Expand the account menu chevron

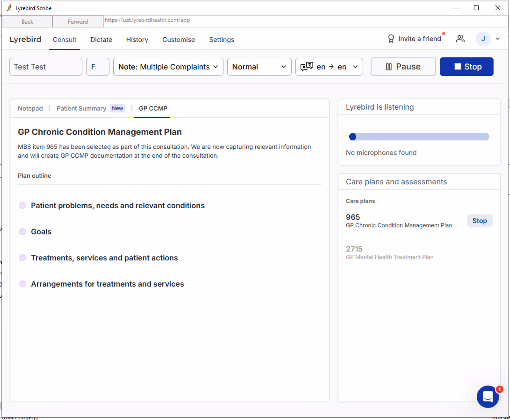pyautogui.click(x=498, y=39)
